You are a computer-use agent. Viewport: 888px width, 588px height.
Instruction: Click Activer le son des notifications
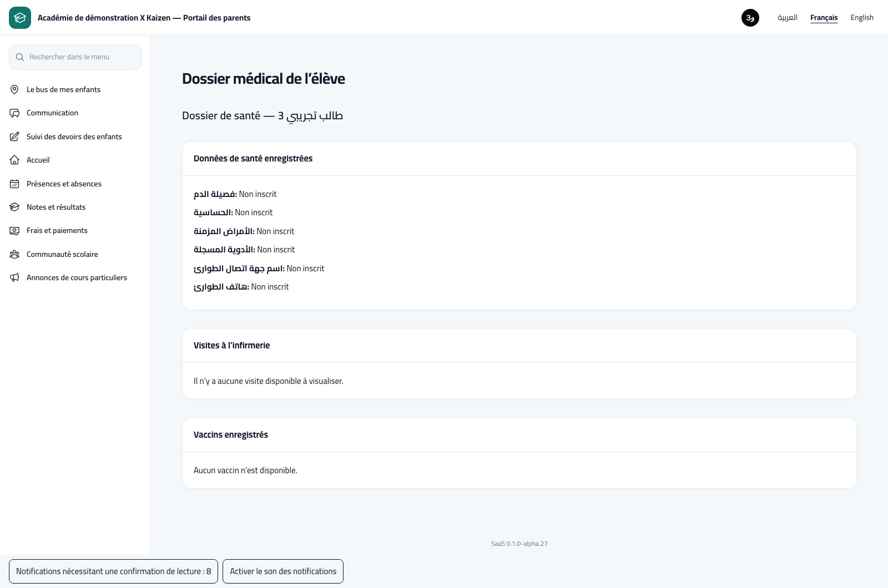click(x=283, y=571)
